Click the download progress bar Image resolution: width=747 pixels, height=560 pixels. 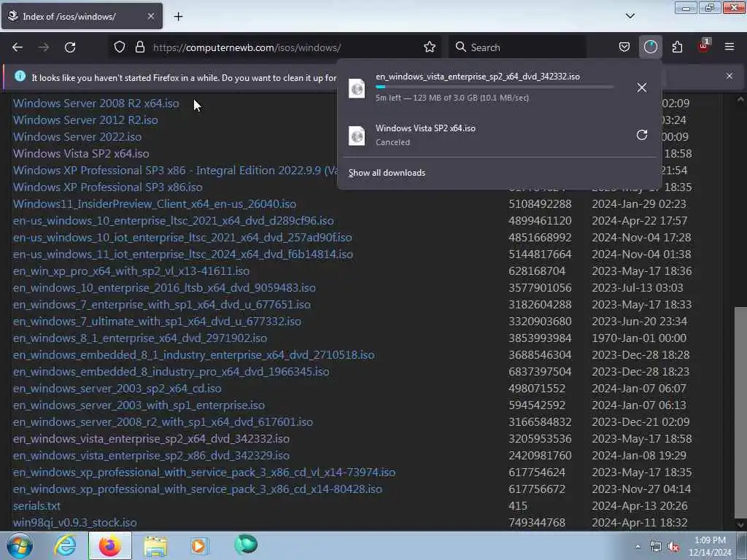[x=495, y=87]
